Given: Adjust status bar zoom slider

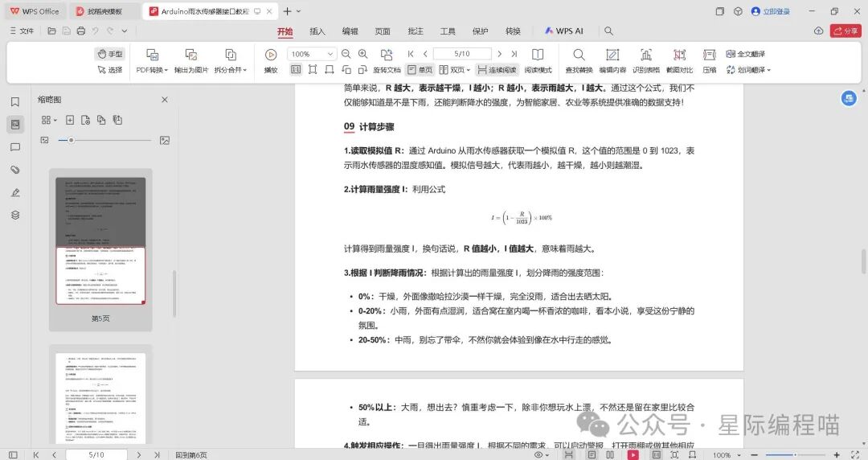Looking at the screenshot, I should pos(795,455).
